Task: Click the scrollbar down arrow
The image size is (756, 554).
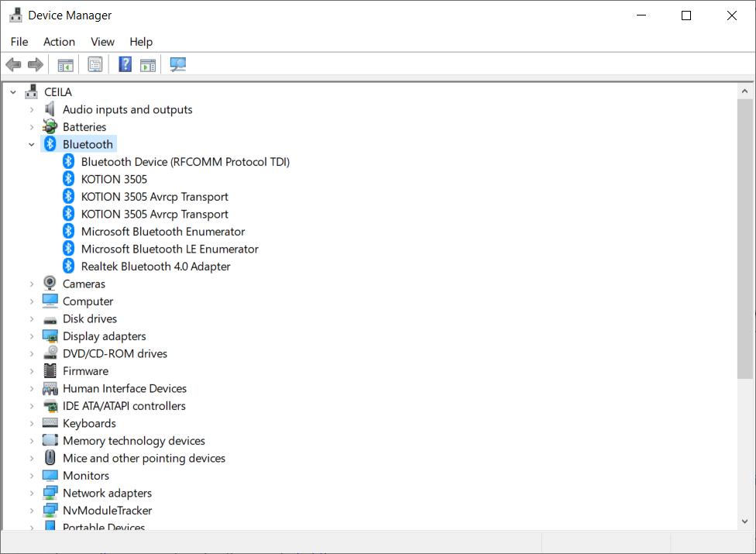Action: pyautogui.click(x=744, y=521)
